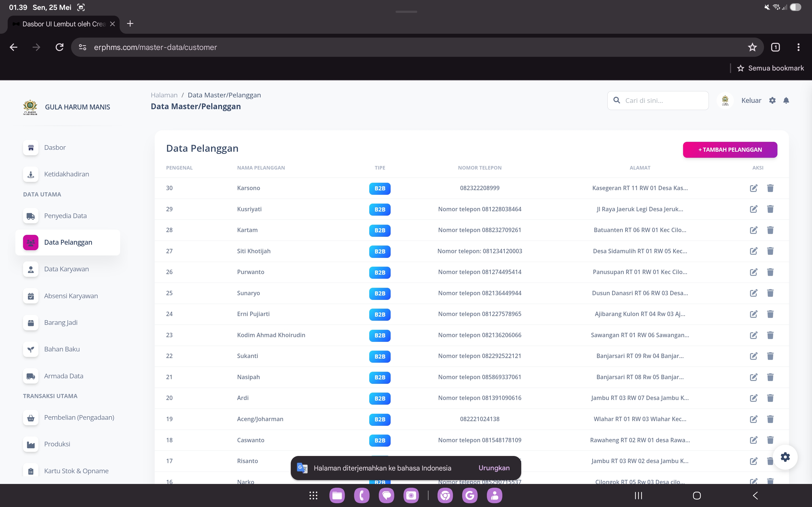The image size is (812, 507).
Task: Edit Siti Khotijah's record
Action: coord(753,251)
